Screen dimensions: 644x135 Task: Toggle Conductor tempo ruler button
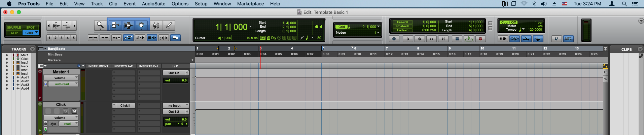click(x=538, y=39)
